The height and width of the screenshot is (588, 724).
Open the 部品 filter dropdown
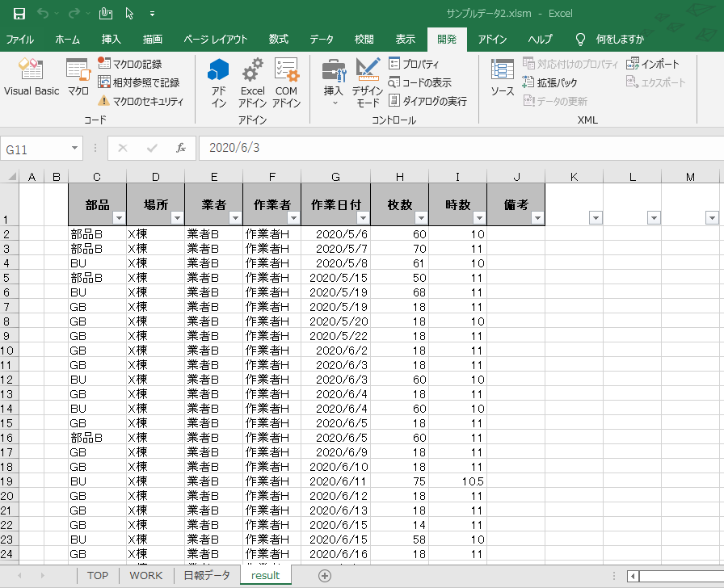tap(119, 218)
